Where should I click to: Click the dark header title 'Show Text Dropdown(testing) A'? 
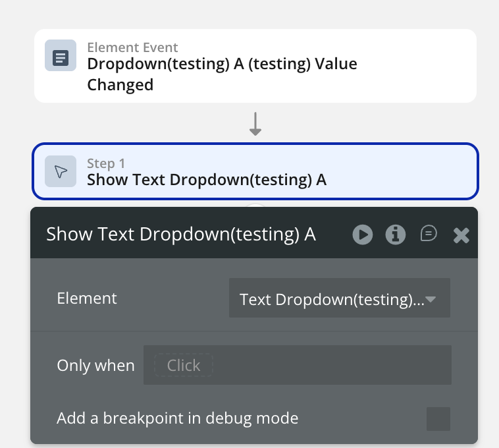pyautogui.click(x=181, y=235)
